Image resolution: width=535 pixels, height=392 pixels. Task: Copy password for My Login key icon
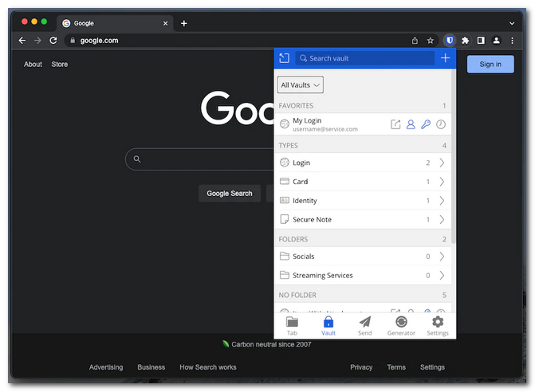(x=426, y=124)
